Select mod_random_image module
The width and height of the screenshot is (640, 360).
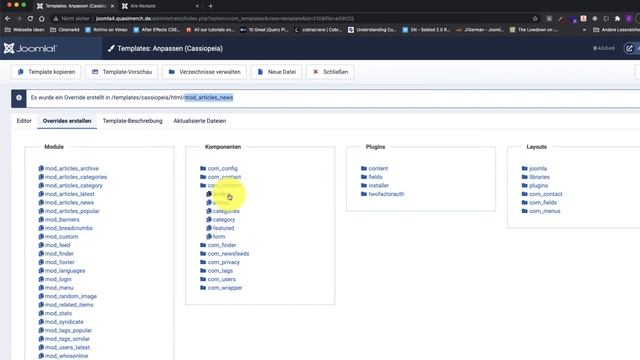pos(67,296)
